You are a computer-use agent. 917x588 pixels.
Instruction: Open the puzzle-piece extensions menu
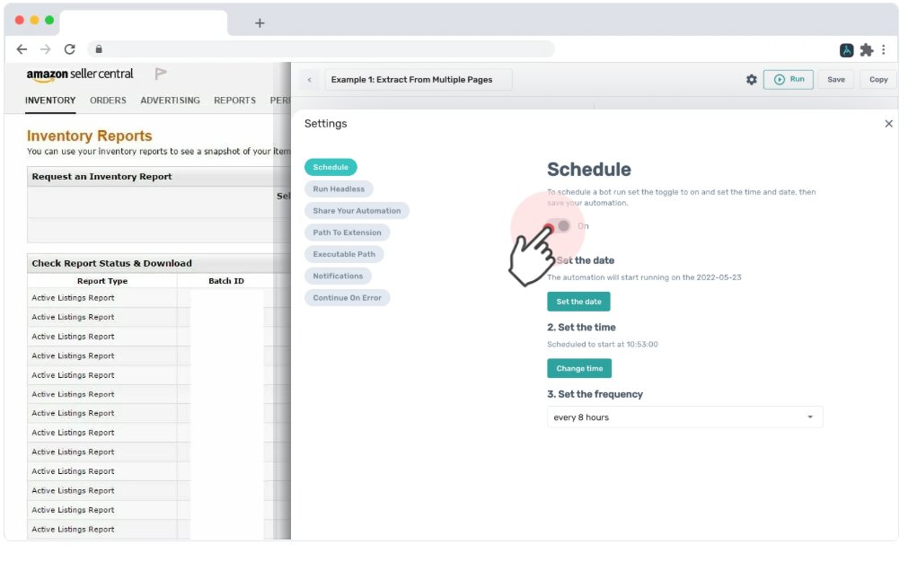tap(866, 50)
